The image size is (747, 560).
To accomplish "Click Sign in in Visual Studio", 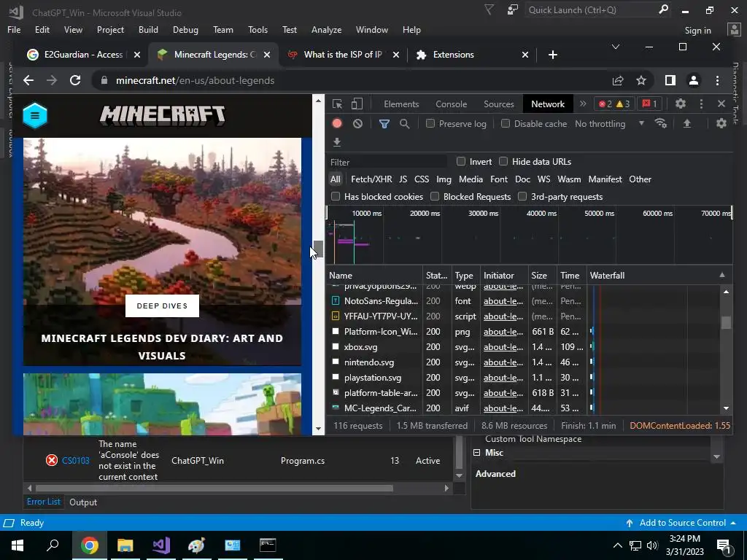I will coord(697,31).
